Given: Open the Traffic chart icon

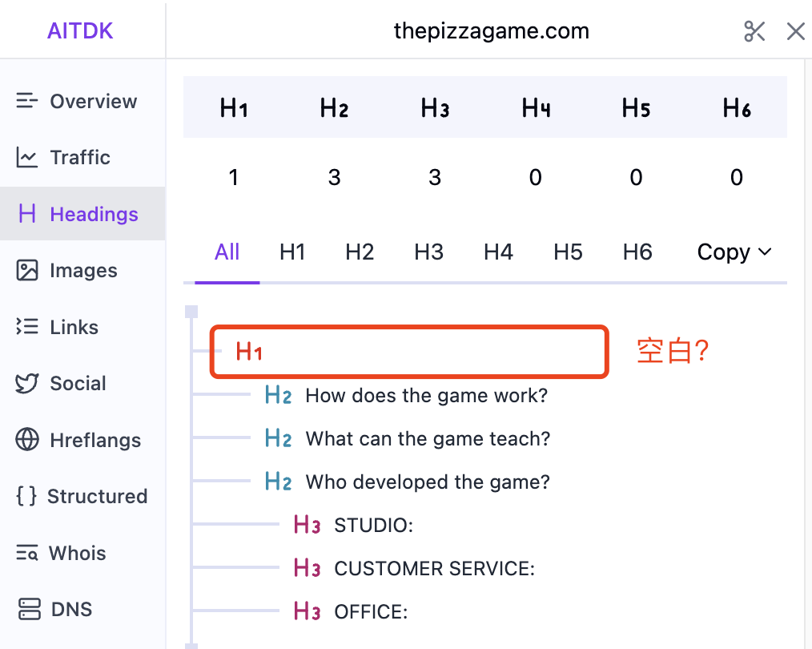Looking at the screenshot, I should click(x=27, y=158).
